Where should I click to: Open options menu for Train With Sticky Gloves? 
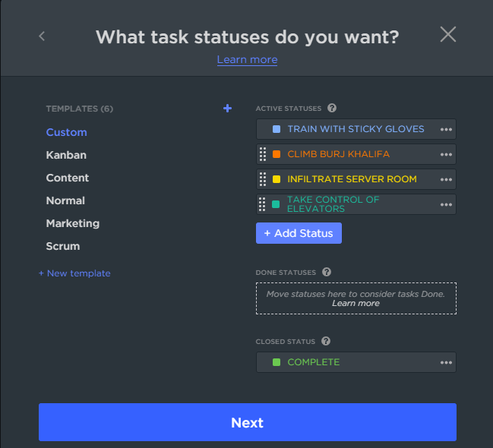[x=446, y=129]
